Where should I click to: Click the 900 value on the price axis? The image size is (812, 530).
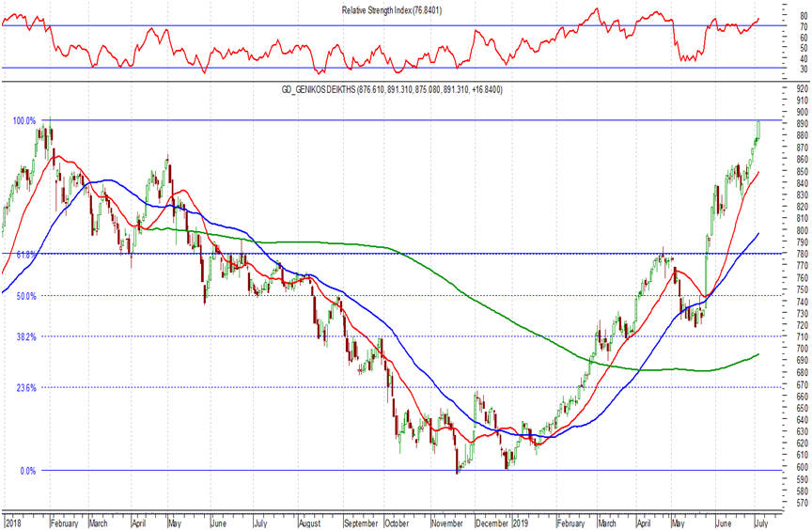point(803,112)
